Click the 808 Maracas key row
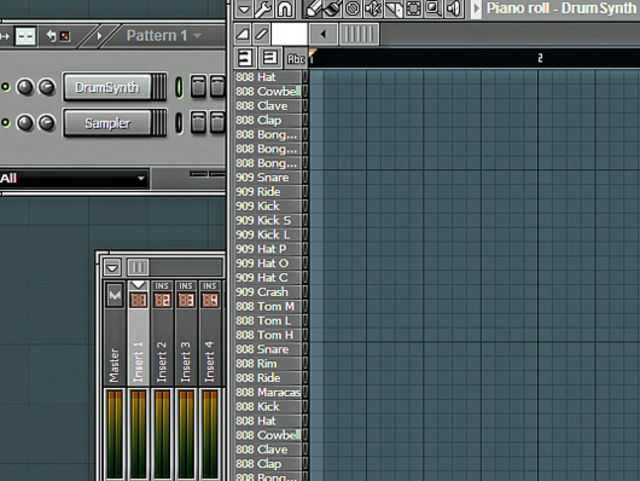This screenshot has width=640, height=481. tap(268, 392)
